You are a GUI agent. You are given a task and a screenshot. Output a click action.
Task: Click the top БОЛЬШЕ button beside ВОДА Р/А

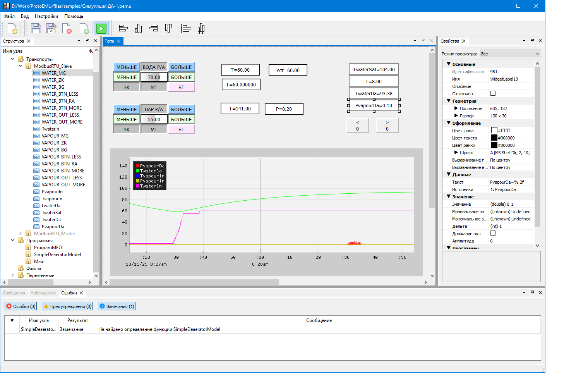click(181, 67)
